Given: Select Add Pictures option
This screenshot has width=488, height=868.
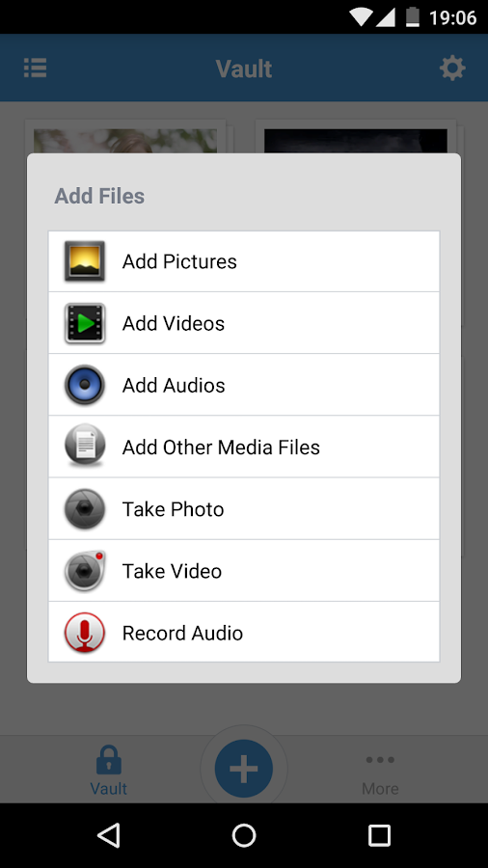Looking at the screenshot, I should [244, 261].
